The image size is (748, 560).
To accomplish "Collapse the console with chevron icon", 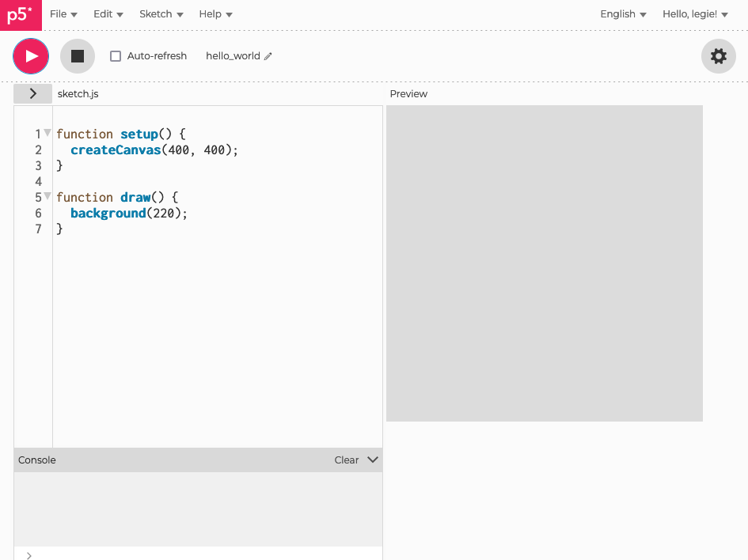I will pyautogui.click(x=373, y=460).
